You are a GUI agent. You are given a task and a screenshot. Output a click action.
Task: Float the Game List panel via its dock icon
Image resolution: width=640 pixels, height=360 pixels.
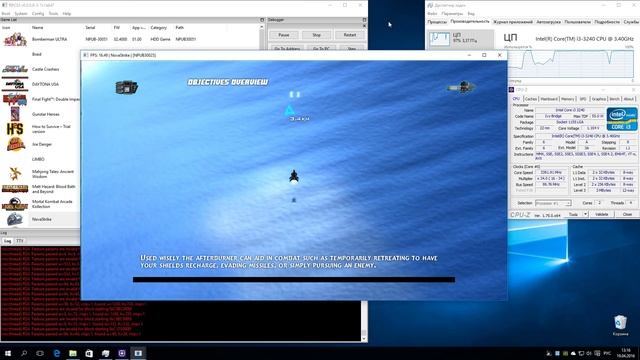(x=262, y=20)
